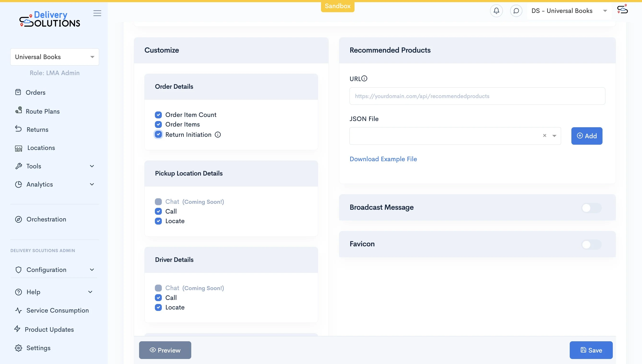Click the Add button for JSON File
Image resolution: width=642 pixels, height=364 pixels.
point(587,136)
